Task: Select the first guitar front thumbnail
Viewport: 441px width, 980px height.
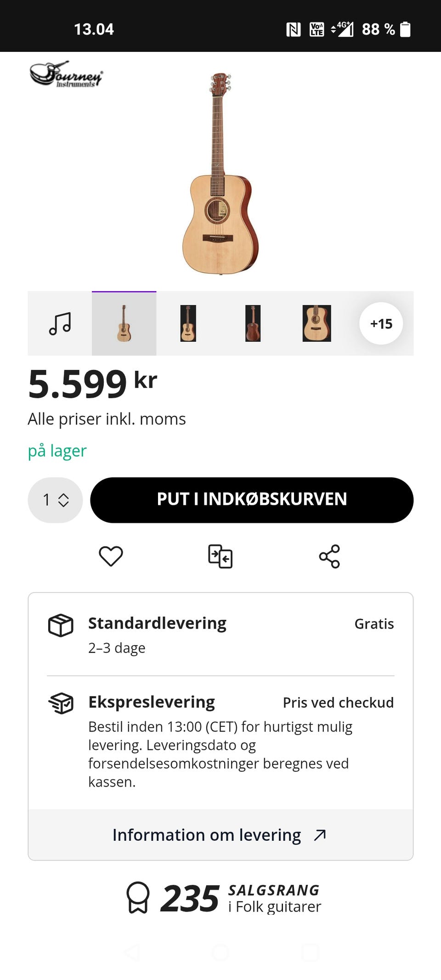Action: pyautogui.click(x=124, y=323)
